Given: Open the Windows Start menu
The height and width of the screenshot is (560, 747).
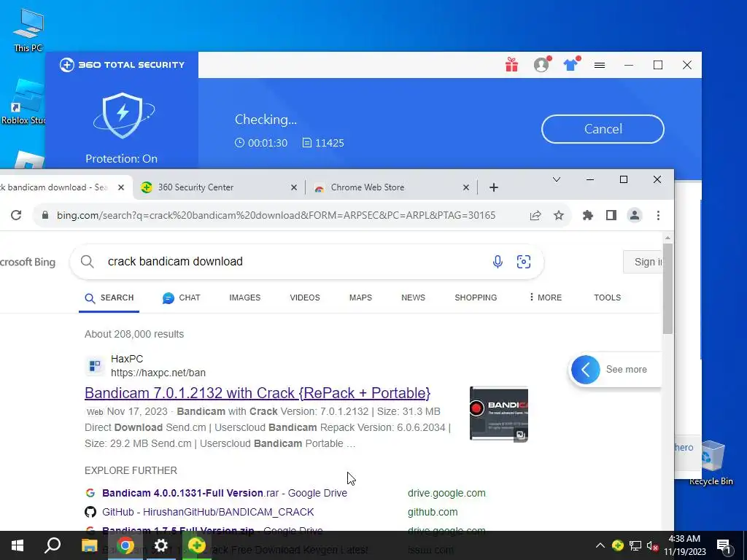Looking at the screenshot, I should pos(18,545).
